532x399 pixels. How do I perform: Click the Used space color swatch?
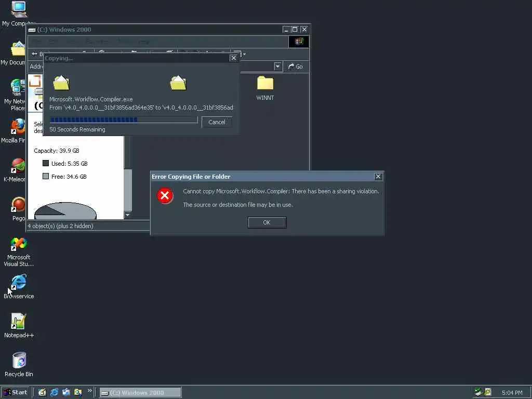point(46,163)
